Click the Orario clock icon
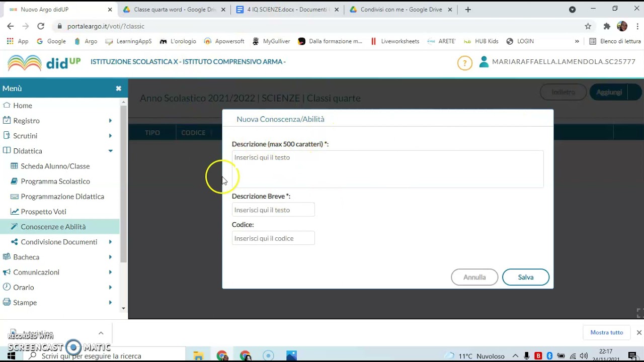644x362 pixels. pos(7,287)
